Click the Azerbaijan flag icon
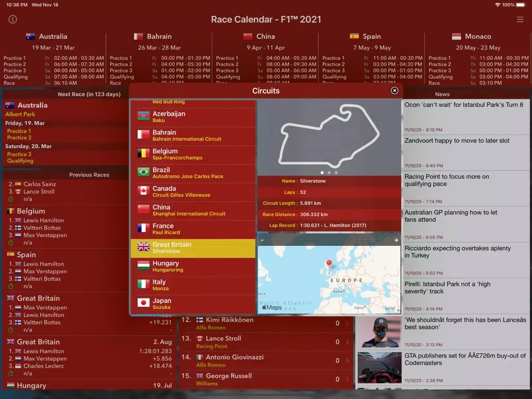 click(x=144, y=116)
